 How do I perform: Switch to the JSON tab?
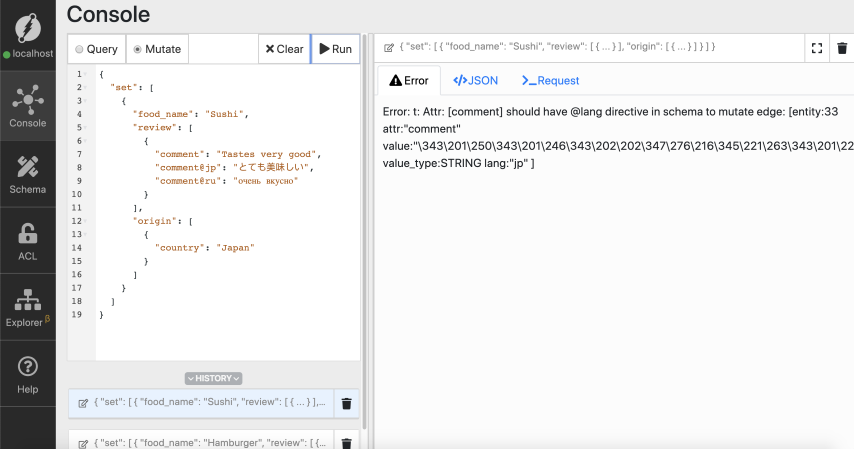[475, 80]
